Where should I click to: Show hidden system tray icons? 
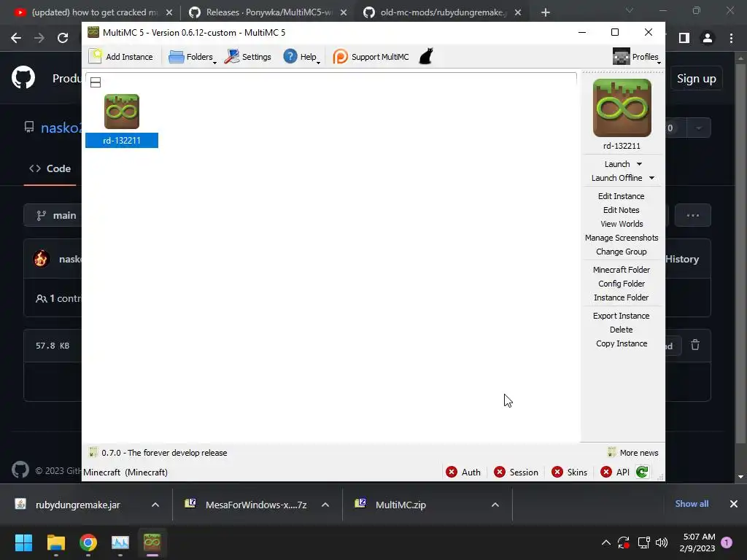pyautogui.click(x=606, y=542)
